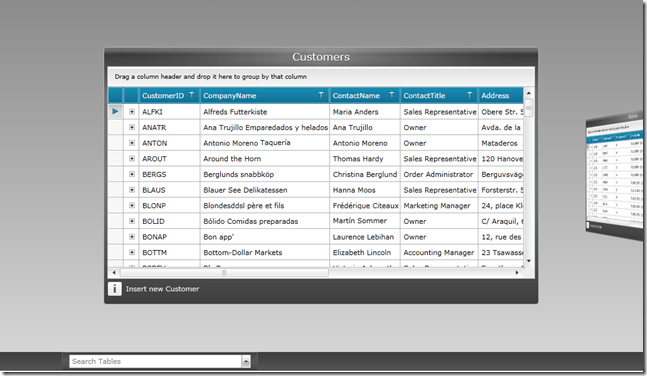Expand the BONAP row details

pos(132,236)
